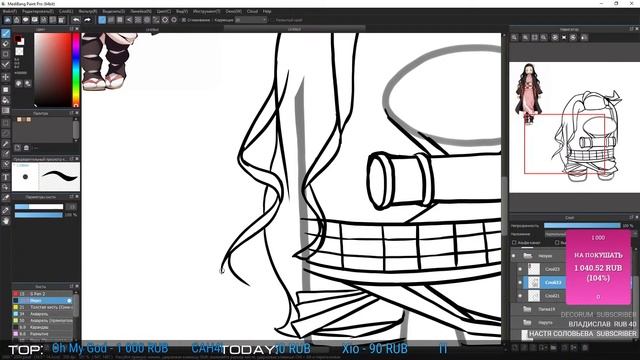The image size is (640, 360).
Task: Open the Cloud menu
Action: pyautogui.click(x=252, y=11)
